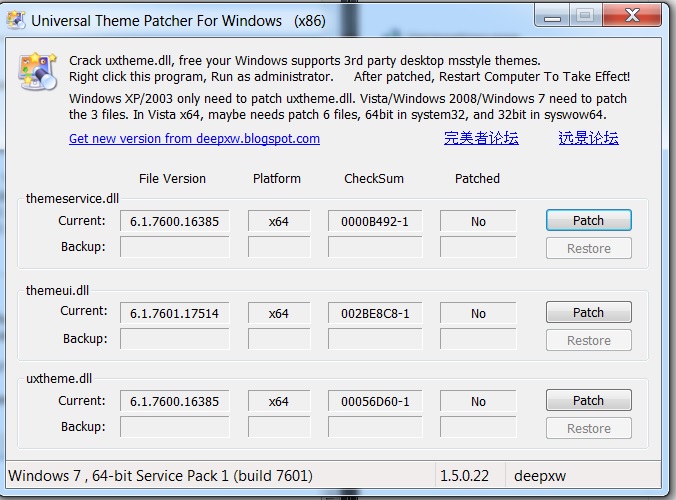This screenshot has width=676, height=500.
Task: Patch themeservice.dll
Action: click(588, 220)
